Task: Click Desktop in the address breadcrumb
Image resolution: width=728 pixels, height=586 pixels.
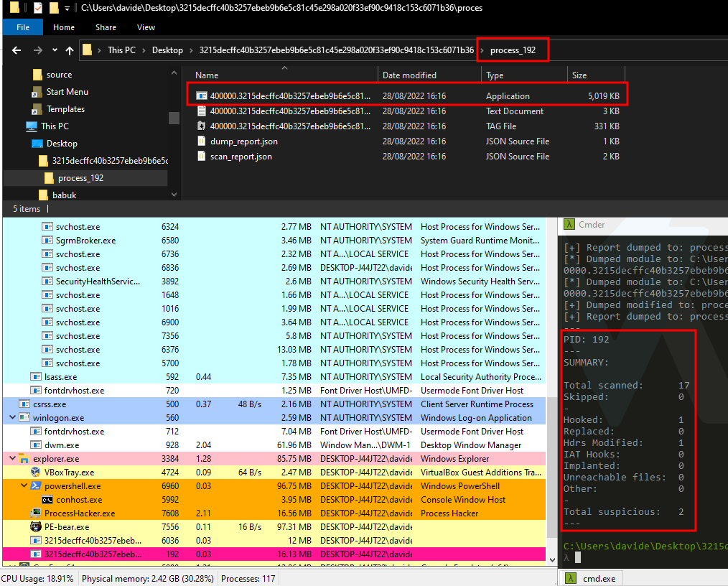Action: click(x=167, y=50)
